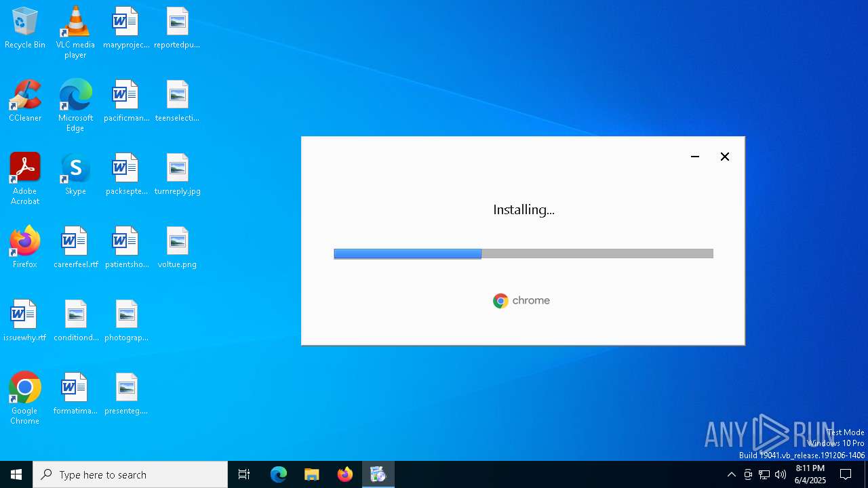This screenshot has width=868, height=488.
Task: Show hidden system tray icons
Action: (731, 474)
